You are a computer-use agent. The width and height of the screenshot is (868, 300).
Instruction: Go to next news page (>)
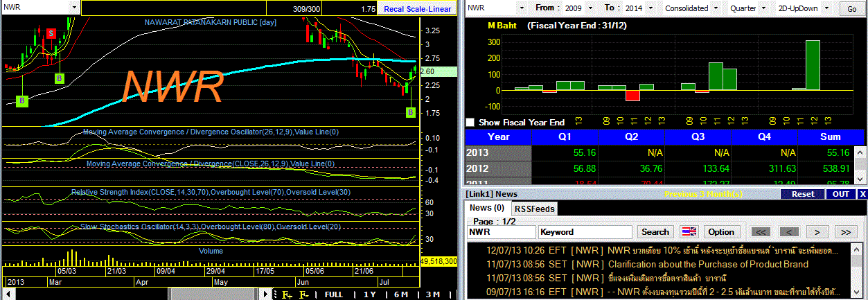pyautogui.click(x=817, y=231)
